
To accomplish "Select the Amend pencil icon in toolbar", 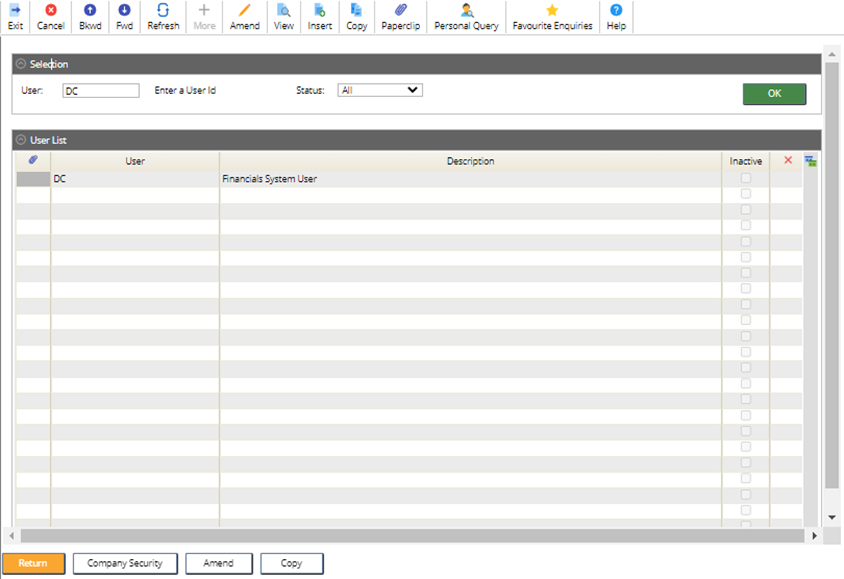I will pyautogui.click(x=244, y=11).
